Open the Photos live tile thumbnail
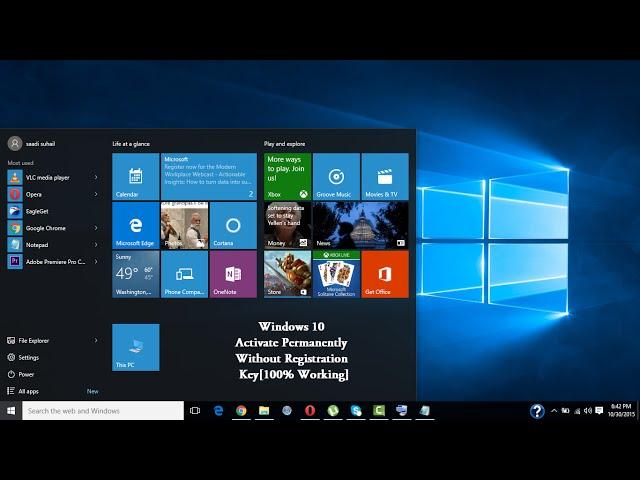The width and height of the screenshot is (640, 480). [x=184, y=225]
